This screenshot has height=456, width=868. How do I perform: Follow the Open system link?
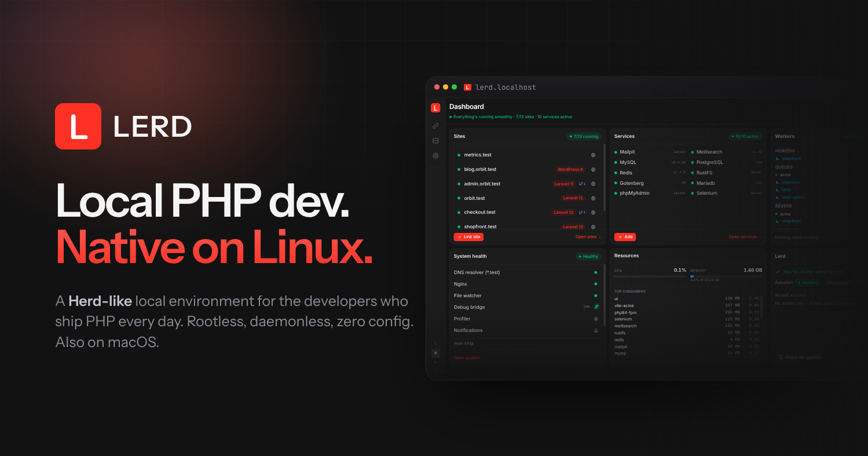coord(468,358)
